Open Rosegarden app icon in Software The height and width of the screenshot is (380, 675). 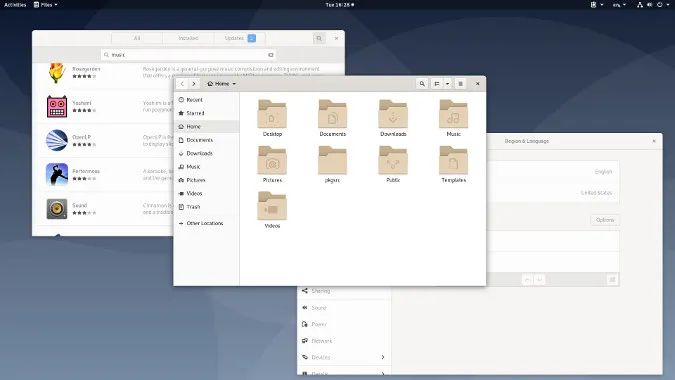(x=57, y=73)
